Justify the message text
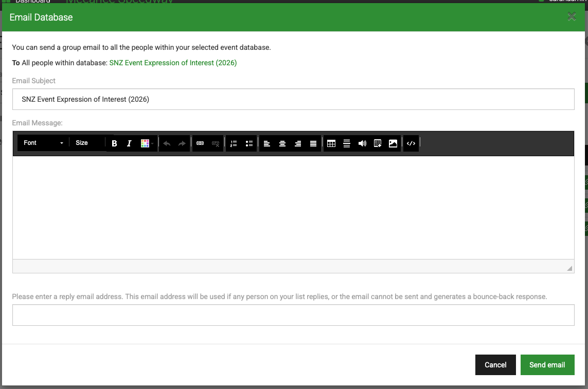Image resolution: width=588 pixels, height=389 pixels. tap(313, 143)
